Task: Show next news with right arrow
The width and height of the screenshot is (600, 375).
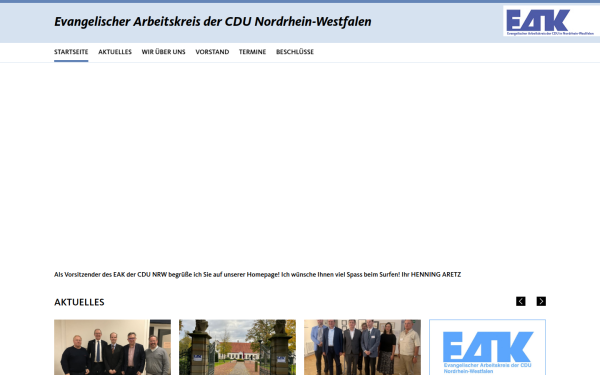Action: point(541,301)
